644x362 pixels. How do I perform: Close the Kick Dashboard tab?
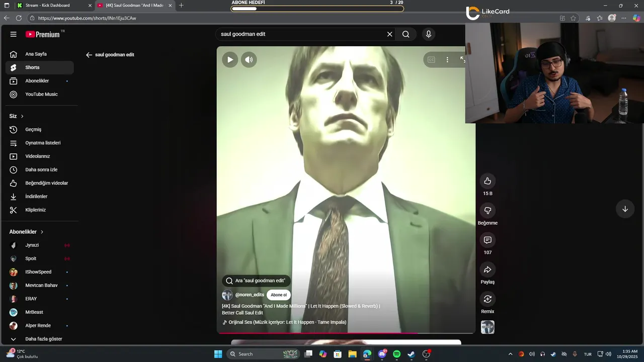click(x=90, y=6)
